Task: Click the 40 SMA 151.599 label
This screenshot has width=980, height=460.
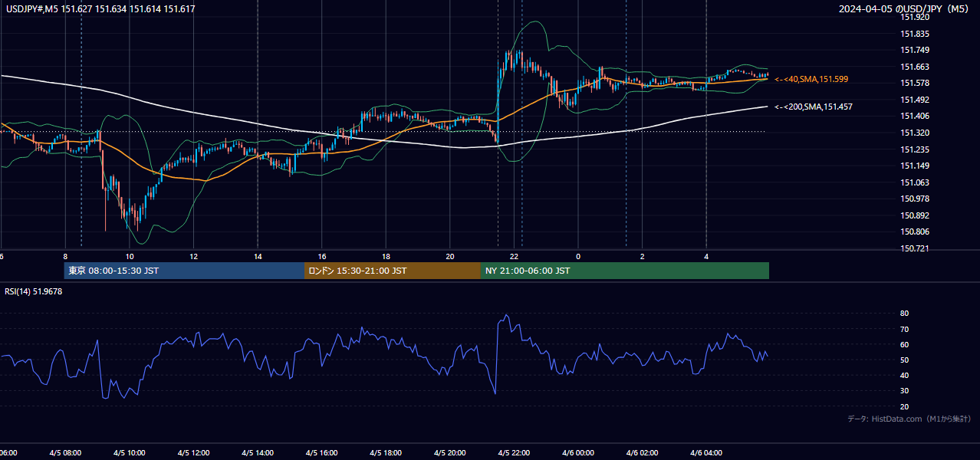Action: click(811, 79)
